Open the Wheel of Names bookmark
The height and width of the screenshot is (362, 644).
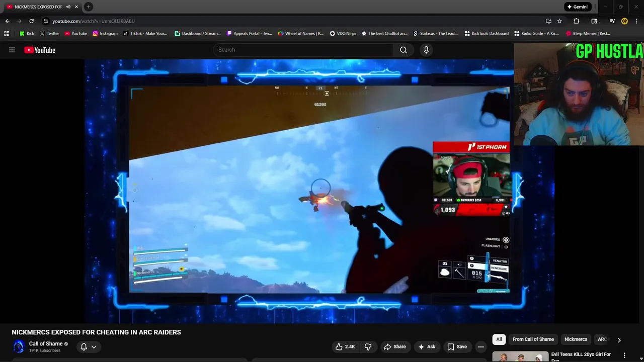point(301,34)
